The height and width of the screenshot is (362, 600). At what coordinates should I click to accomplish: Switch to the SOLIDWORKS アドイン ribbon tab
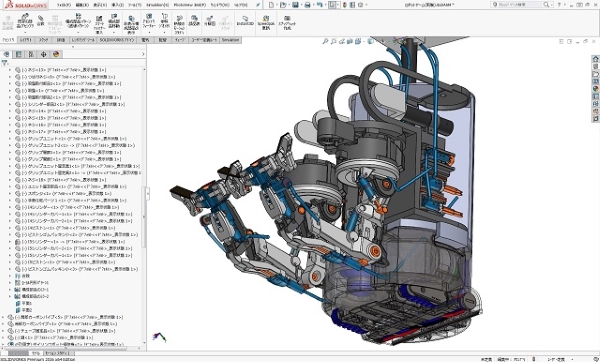pos(117,40)
